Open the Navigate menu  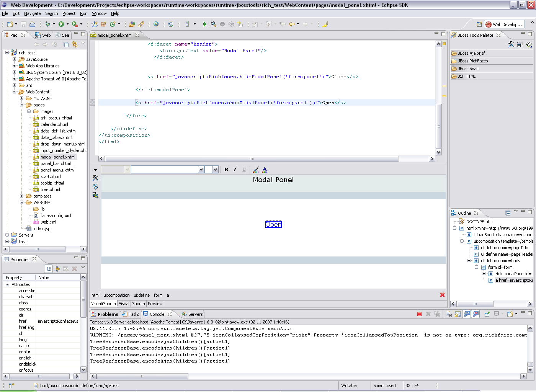click(32, 13)
